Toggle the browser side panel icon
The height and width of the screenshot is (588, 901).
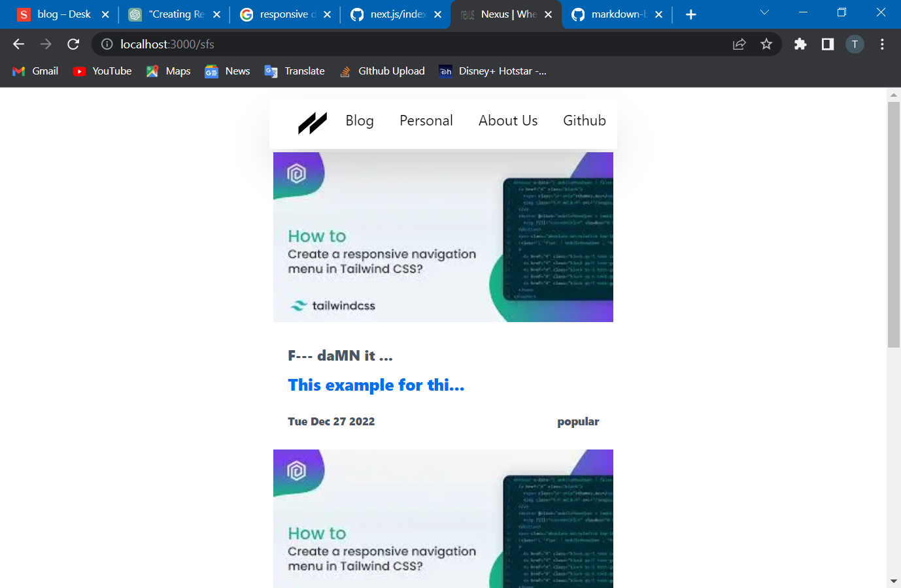(x=828, y=44)
